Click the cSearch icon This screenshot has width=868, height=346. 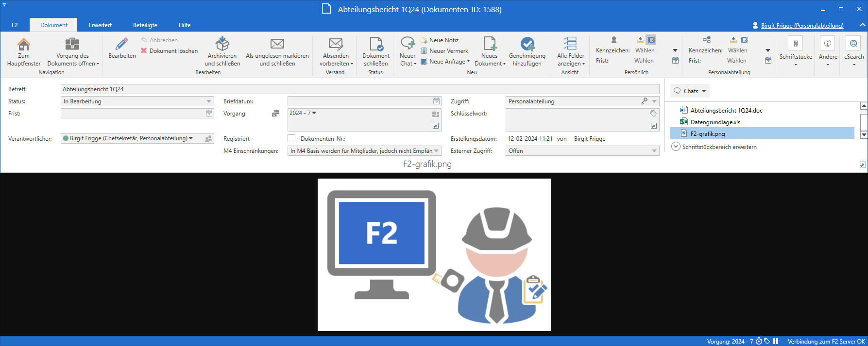pyautogui.click(x=853, y=44)
